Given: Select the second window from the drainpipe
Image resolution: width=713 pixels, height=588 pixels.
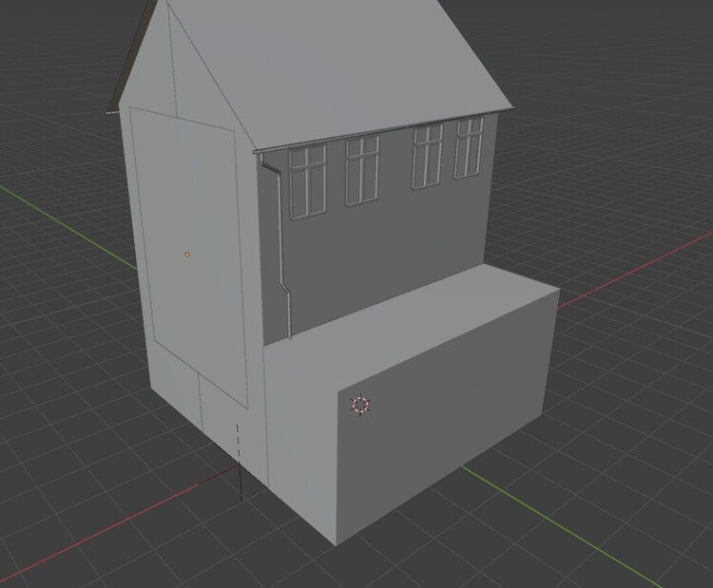Looking at the screenshot, I should (x=362, y=170).
